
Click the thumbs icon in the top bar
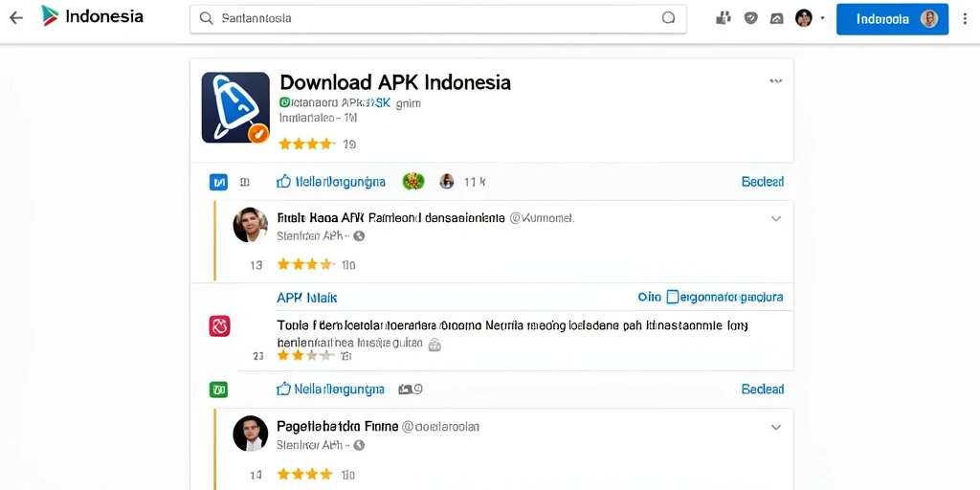point(724,18)
